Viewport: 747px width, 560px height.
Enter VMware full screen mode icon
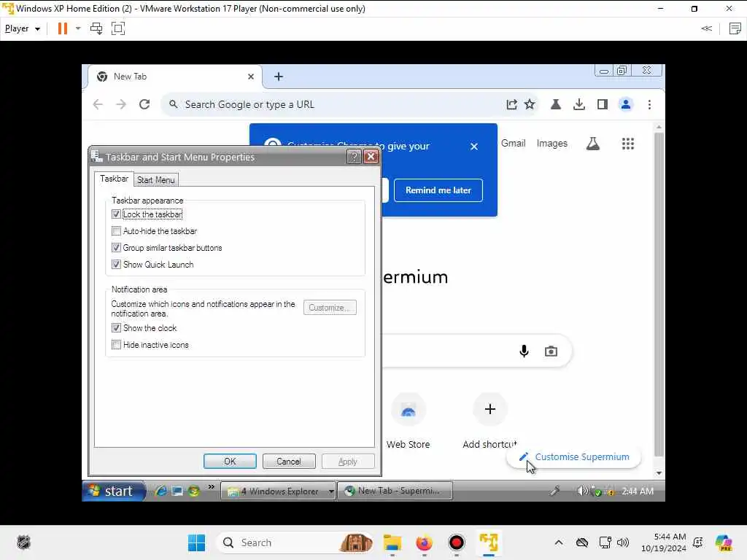click(x=118, y=28)
